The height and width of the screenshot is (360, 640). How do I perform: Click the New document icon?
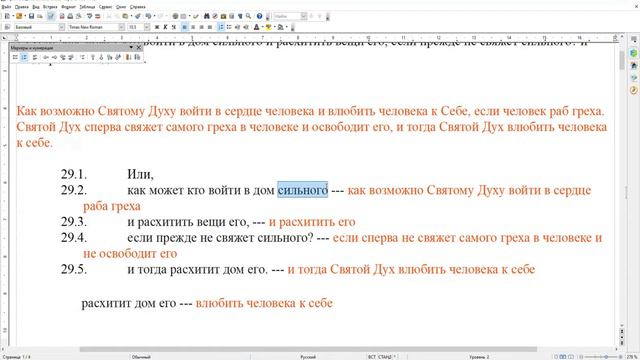(x=7, y=16)
